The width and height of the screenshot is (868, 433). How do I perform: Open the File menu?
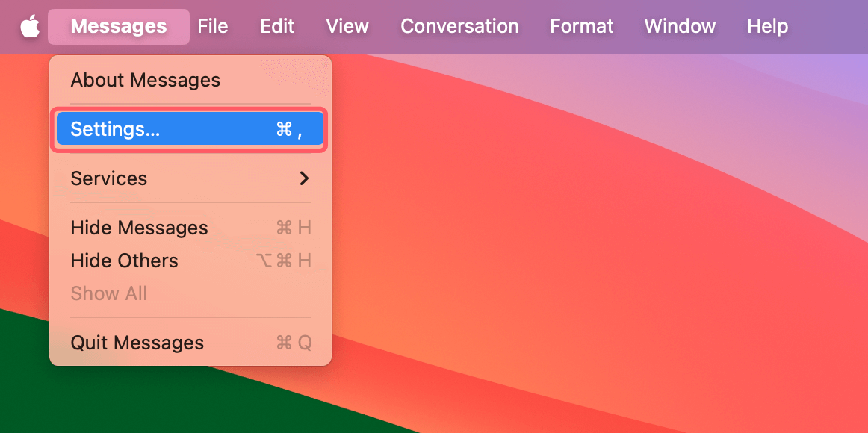213,26
